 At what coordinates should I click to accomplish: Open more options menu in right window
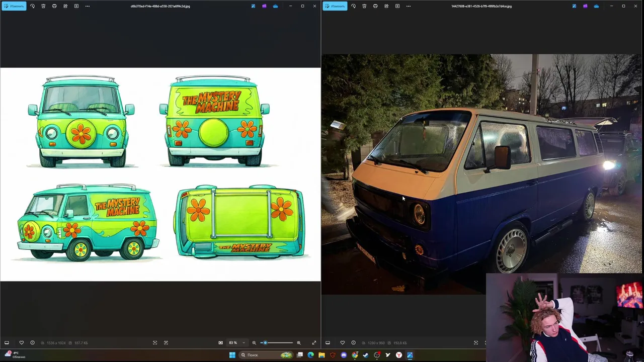409,6
